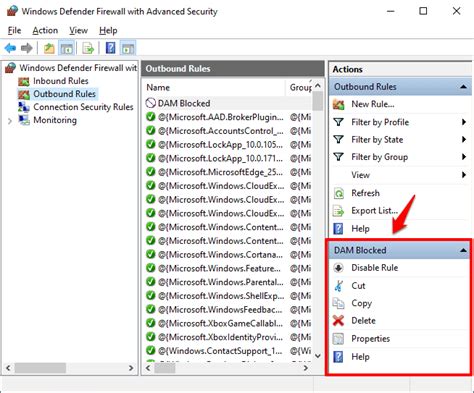Select the Microsoft.Windows.ShellExp rule row
This screenshot has width=474, height=393.
click(228, 296)
